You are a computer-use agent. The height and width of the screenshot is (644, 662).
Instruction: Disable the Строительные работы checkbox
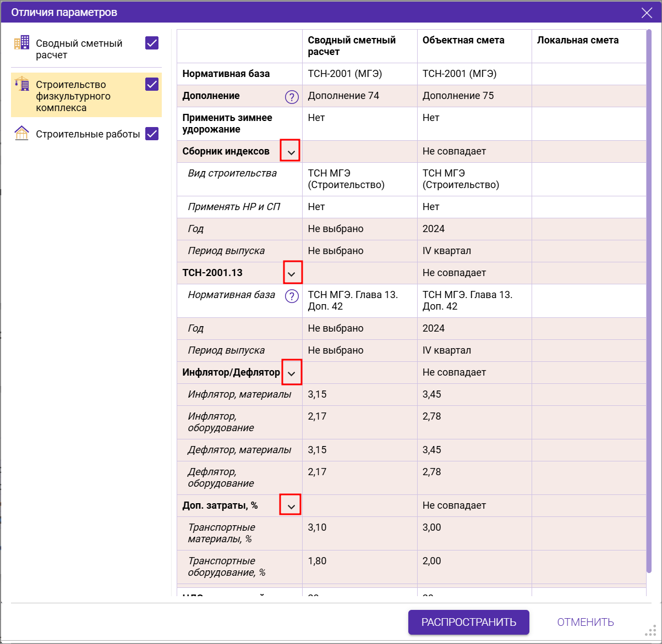pos(152,134)
